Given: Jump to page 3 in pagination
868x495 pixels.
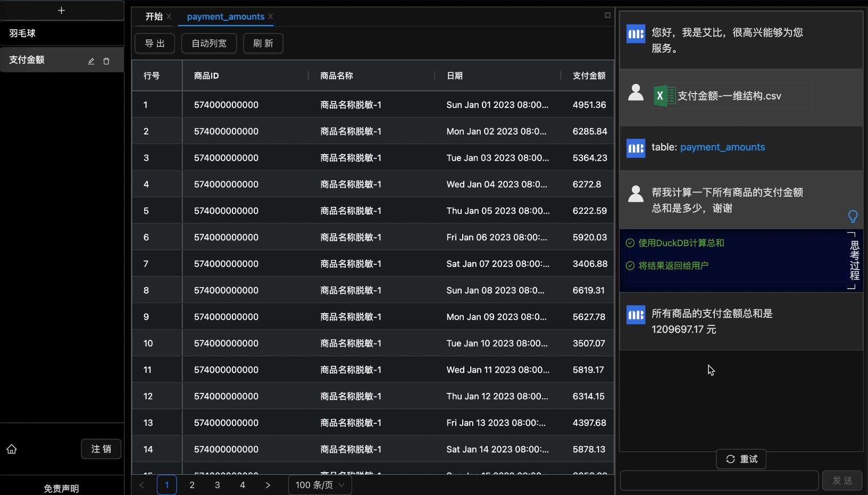Looking at the screenshot, I should [x=217, y=485].
